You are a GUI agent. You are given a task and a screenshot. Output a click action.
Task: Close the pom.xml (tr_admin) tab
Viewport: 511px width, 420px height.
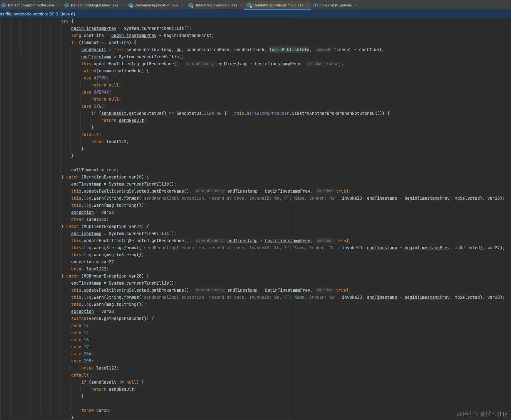tap(356, 5)
